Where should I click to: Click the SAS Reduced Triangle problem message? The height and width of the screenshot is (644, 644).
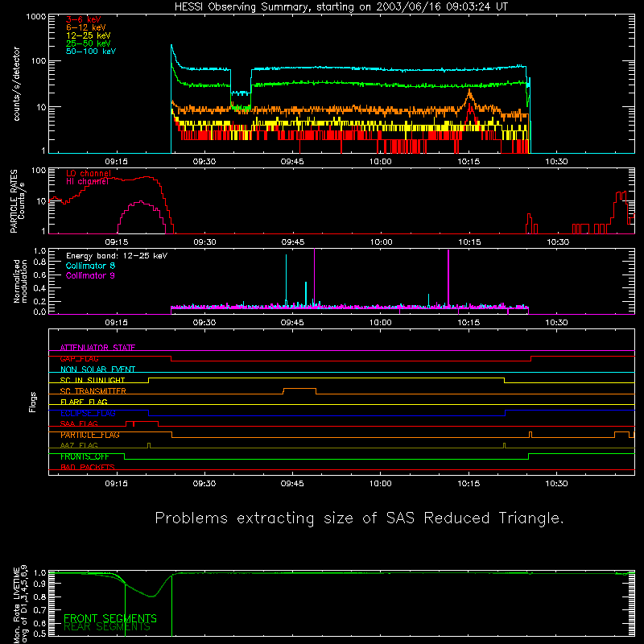359,518
